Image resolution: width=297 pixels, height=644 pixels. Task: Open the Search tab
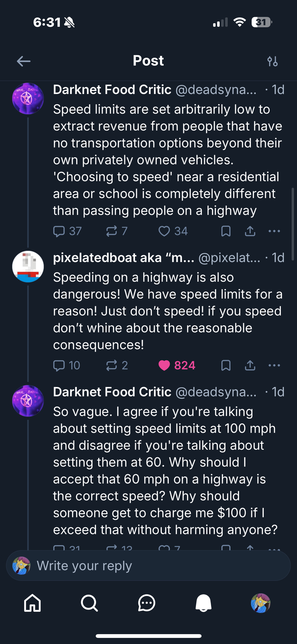click(89, 603)
